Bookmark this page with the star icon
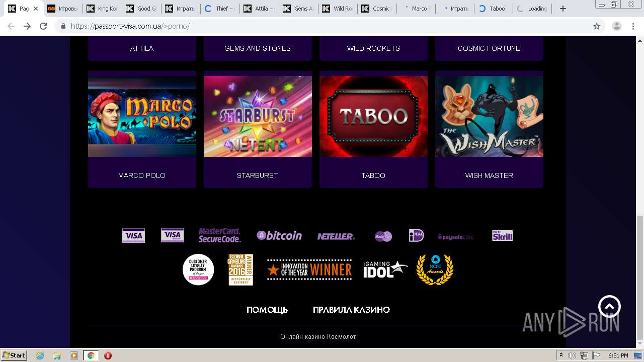Image resolution: width=644 pixels, height=362 pixels. (597, 26)
